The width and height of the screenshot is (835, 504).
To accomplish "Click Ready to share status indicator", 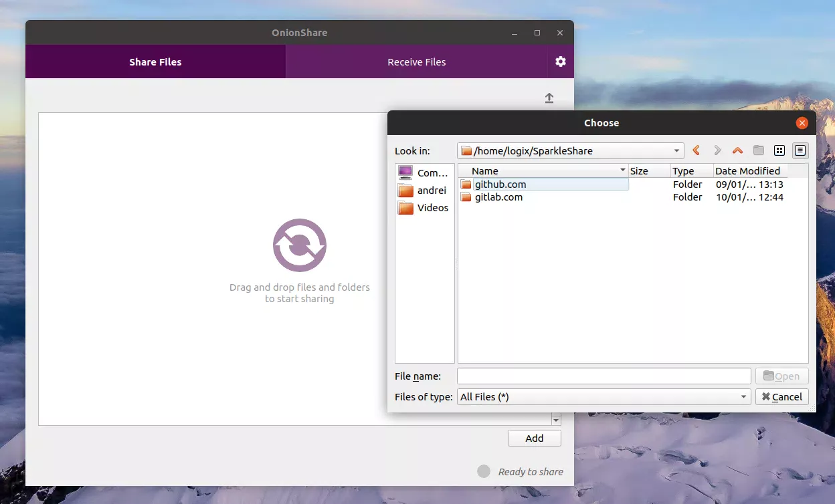I will 484,471.
